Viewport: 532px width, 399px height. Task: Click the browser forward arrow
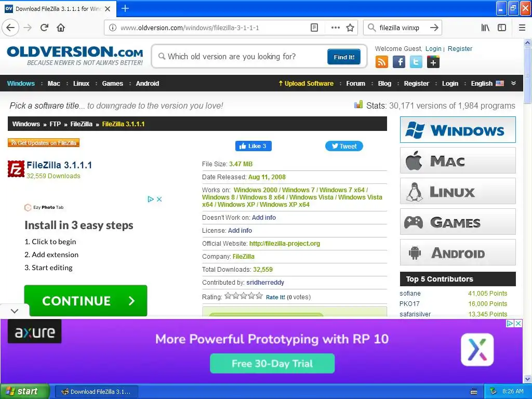coord(28,28)
